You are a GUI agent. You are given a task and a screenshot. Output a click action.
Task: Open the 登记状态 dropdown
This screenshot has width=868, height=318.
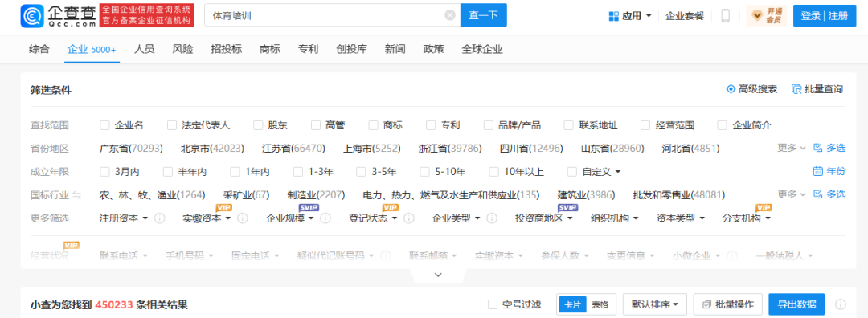[373, 218]
